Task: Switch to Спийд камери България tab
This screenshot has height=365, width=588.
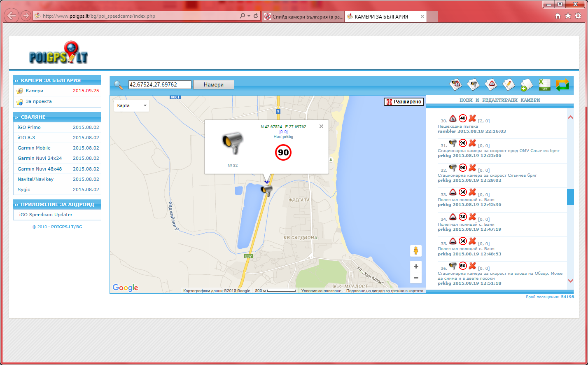Action: [303, 17]
